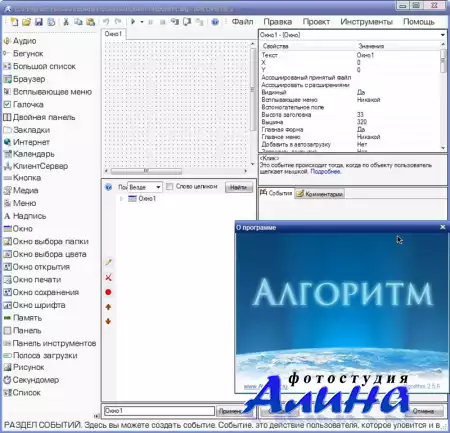Click the Paste toolbar icon

tap(91, 22)
